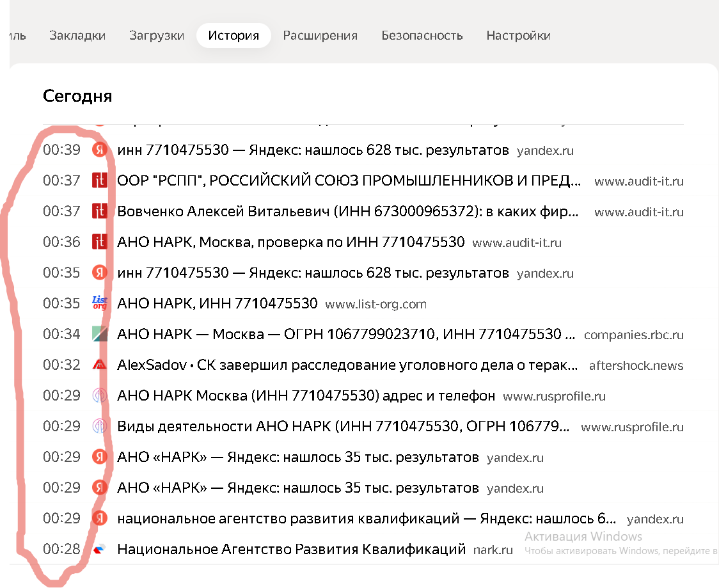Click audit-it favicon beside Вовченко Алексей entry
This screenshot has width=719, height=588.
99,211
